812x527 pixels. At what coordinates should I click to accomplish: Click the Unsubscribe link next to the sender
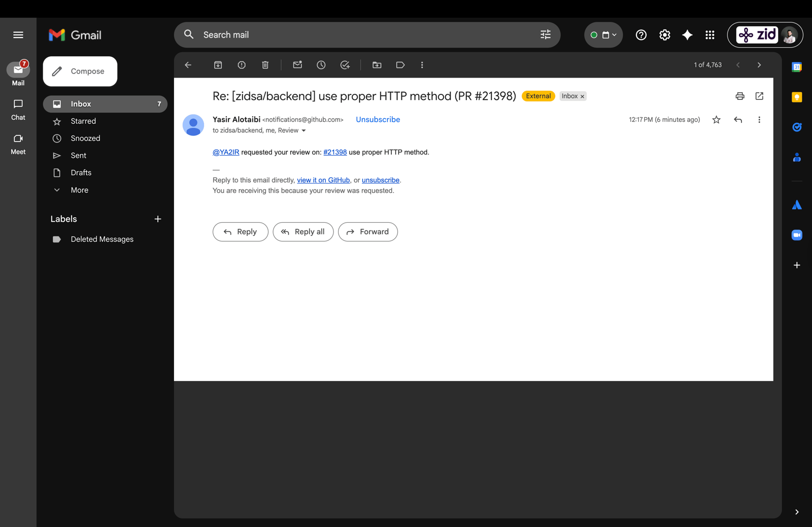pos(378,120)
